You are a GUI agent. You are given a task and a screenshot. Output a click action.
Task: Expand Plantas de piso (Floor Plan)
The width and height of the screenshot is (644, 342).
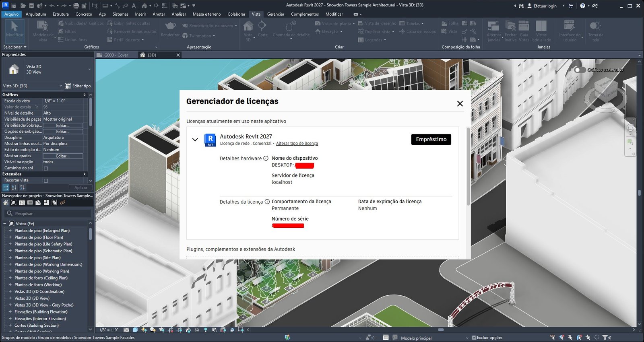pyautogui.click(x=10, y=237)
